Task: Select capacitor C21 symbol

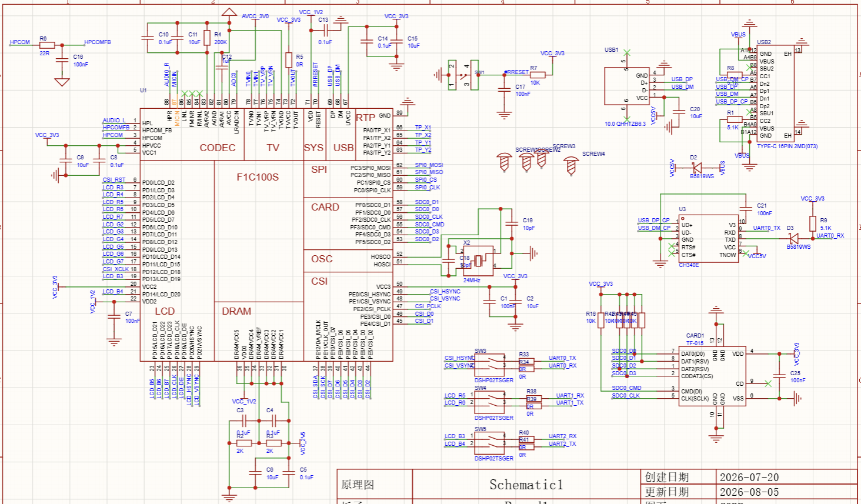Action: click(x=746, y=208)
